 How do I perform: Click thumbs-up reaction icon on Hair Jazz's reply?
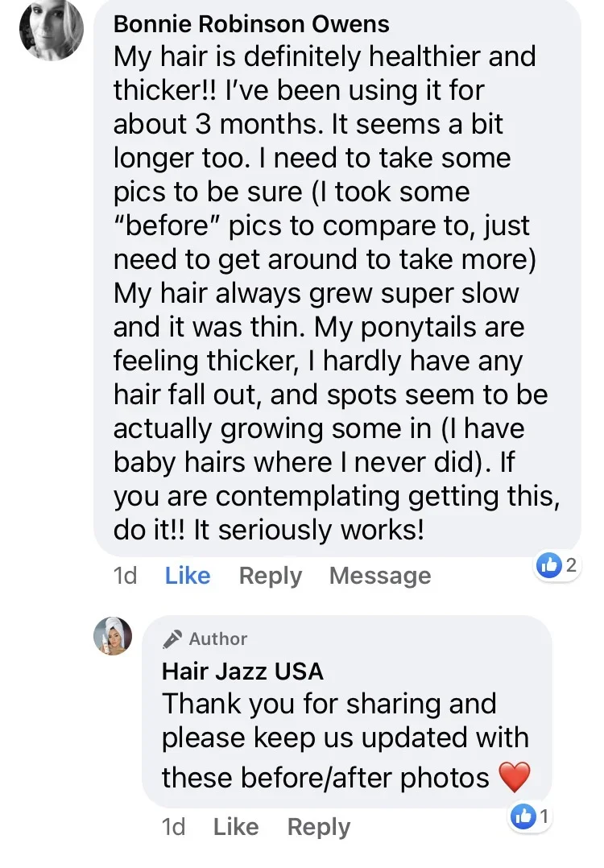523,817
